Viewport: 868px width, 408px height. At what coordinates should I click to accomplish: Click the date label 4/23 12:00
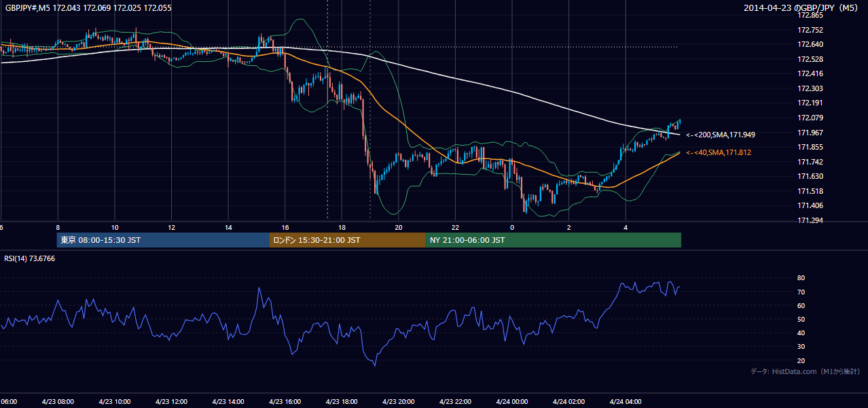(171, 402)
